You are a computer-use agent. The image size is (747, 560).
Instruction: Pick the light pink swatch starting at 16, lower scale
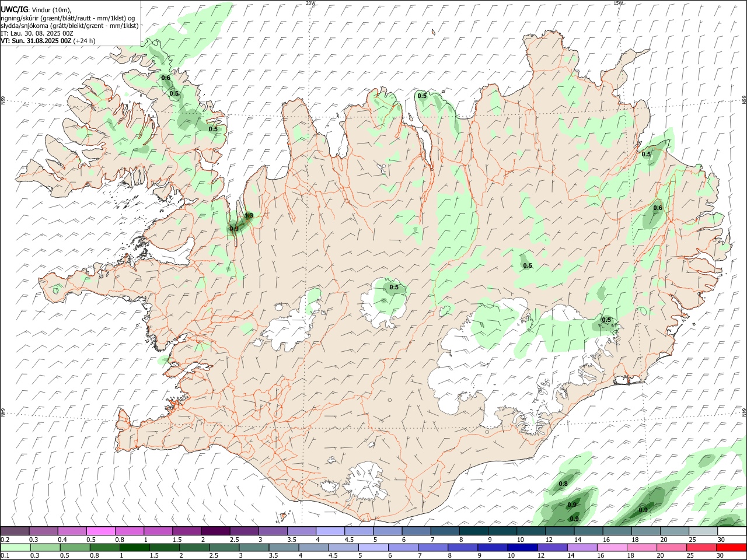click(x=612, y=547)
